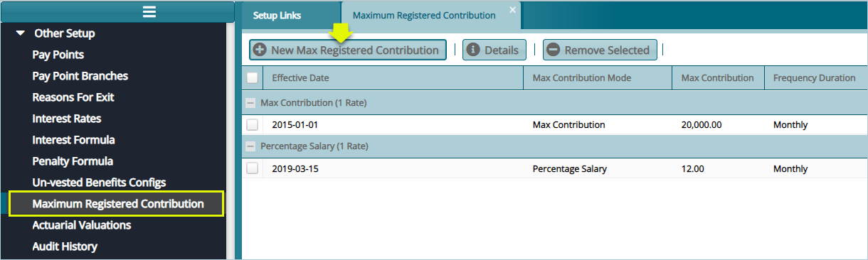Click the plus icon on New Max Registered Contribution
The image size is (868, 260).
(260, 50)
